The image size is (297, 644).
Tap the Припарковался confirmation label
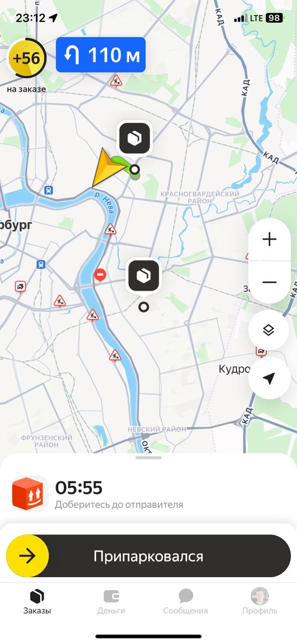(148, 556)
